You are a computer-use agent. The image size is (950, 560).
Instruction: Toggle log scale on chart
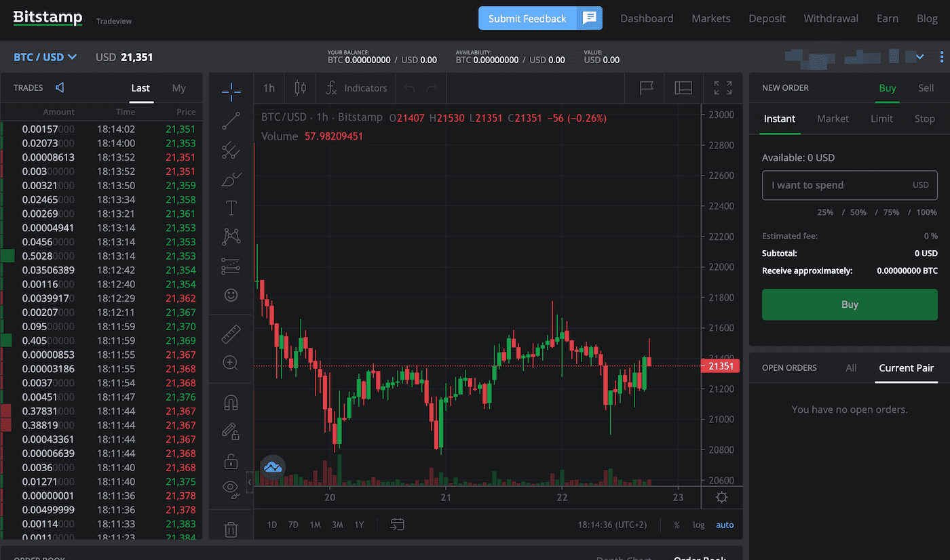pyautogui.click(x=698, y=525)
